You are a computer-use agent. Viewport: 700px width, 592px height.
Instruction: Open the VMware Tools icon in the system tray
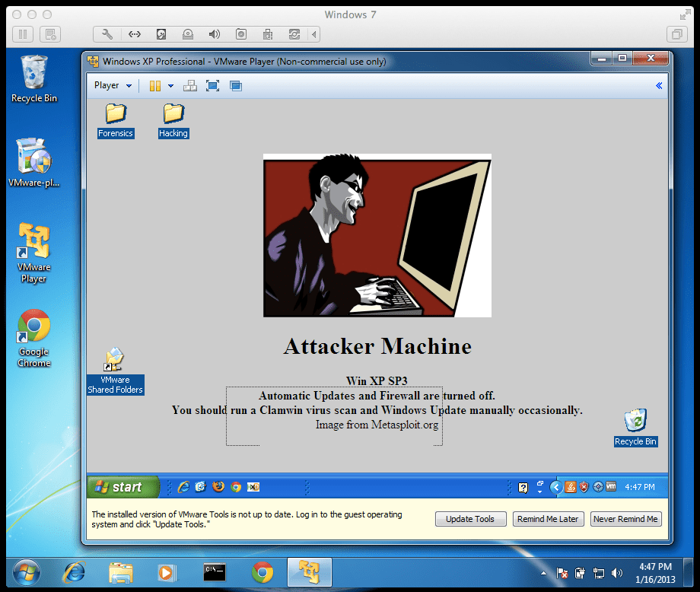[611, 487]
